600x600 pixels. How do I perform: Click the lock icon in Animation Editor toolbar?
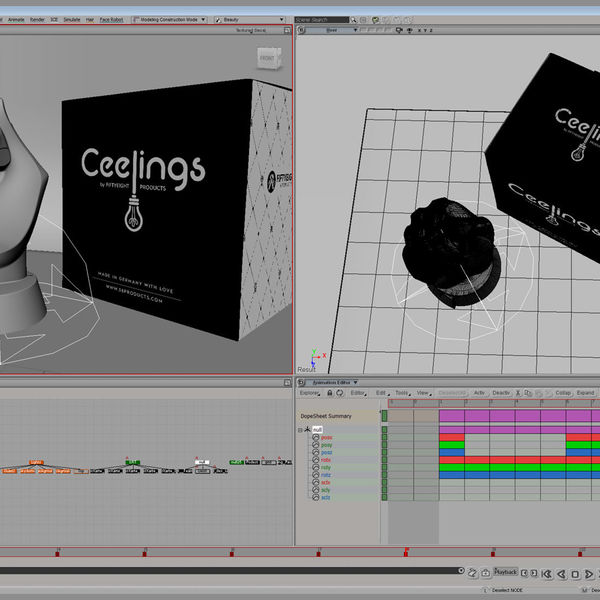tap(328, 393)
